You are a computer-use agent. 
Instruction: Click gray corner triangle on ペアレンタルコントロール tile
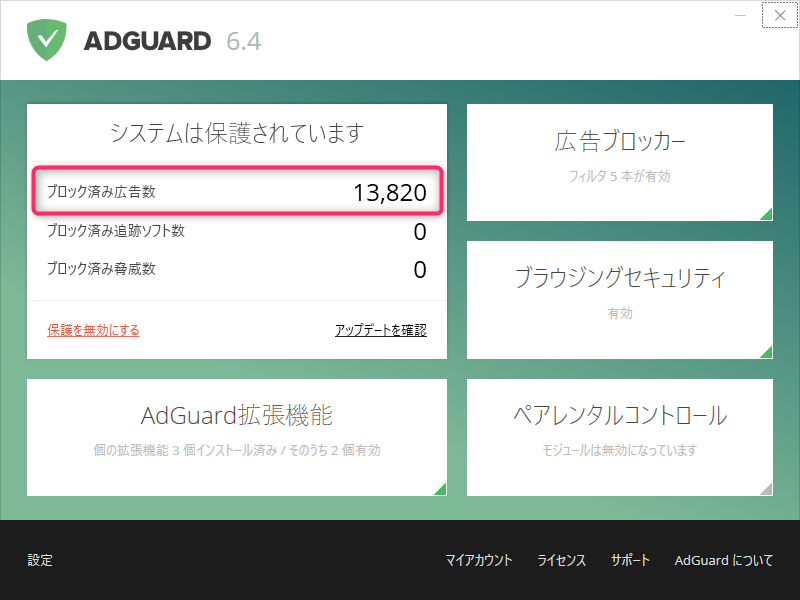766,489
